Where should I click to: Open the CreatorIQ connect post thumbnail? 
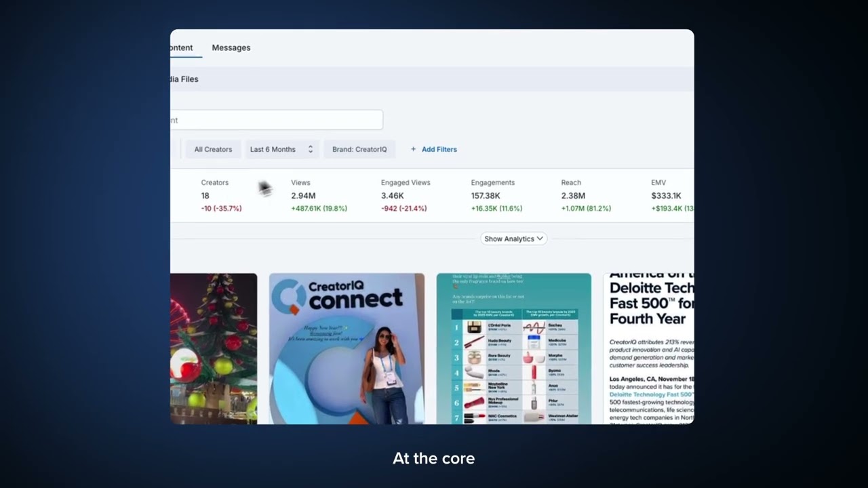347,349
